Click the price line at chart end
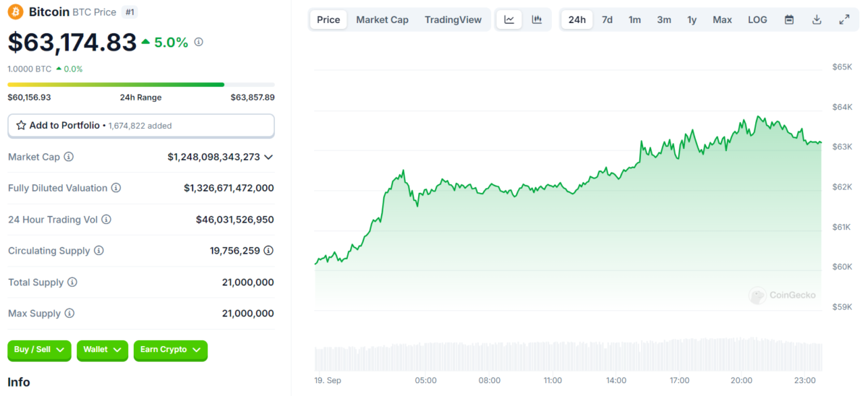 click(820, 142)
